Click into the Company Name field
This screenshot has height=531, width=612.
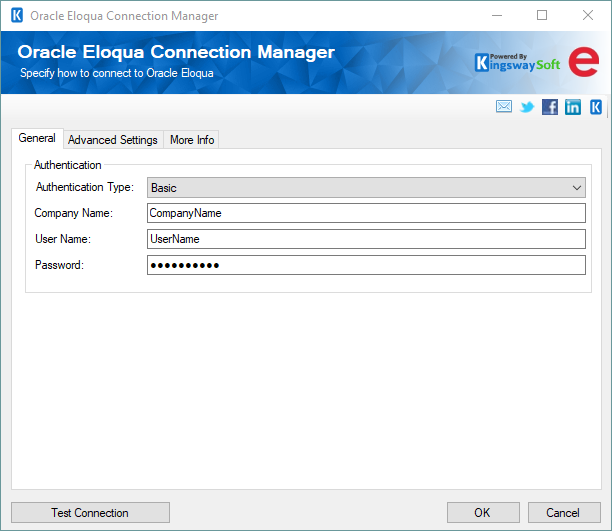tap(366, 213)
